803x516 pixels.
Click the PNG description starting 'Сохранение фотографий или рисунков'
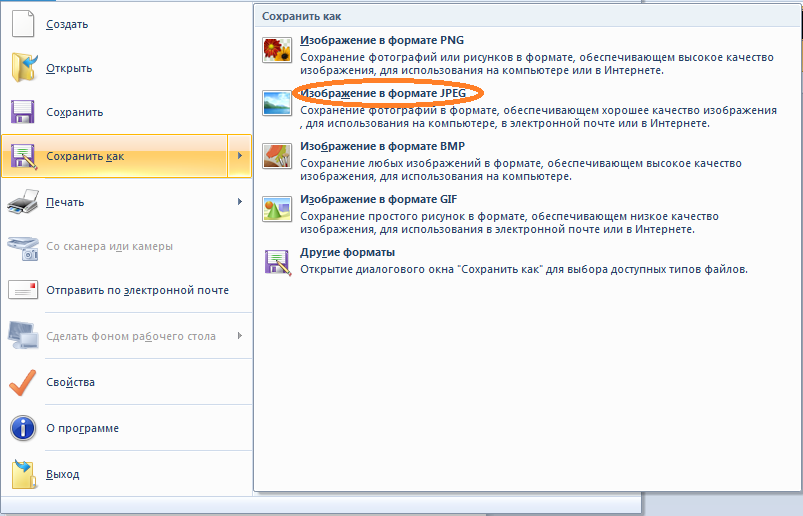pos(537,64)
